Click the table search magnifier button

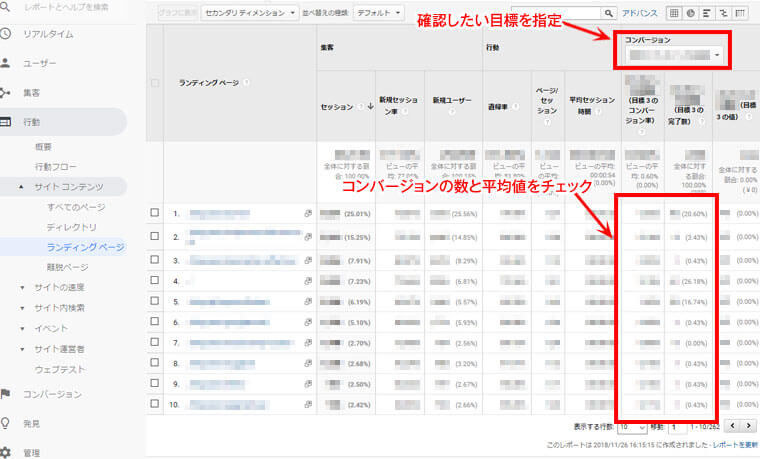(x=609, y=13)
